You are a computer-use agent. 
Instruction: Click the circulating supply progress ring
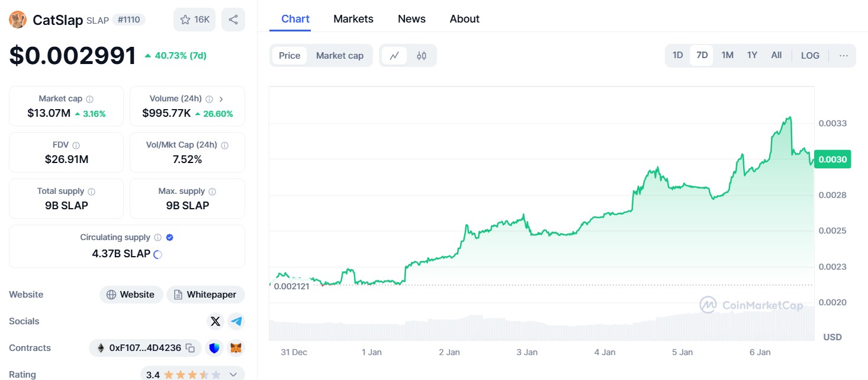158,254
